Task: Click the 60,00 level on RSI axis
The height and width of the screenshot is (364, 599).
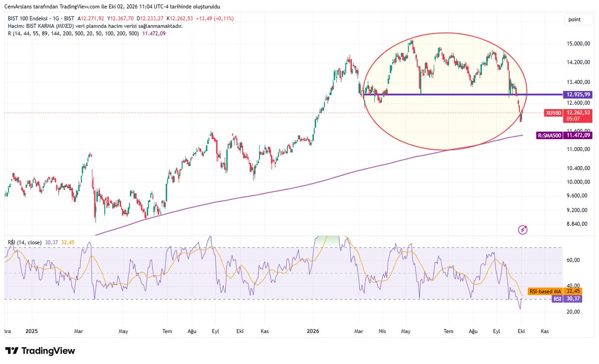Action: (573, 260)
